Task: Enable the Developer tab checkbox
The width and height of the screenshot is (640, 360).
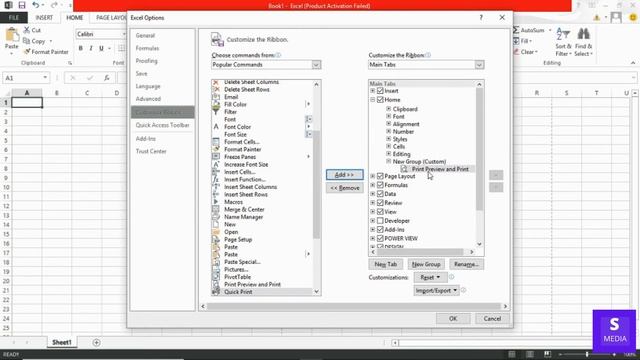Action: [x=380, y=221]
